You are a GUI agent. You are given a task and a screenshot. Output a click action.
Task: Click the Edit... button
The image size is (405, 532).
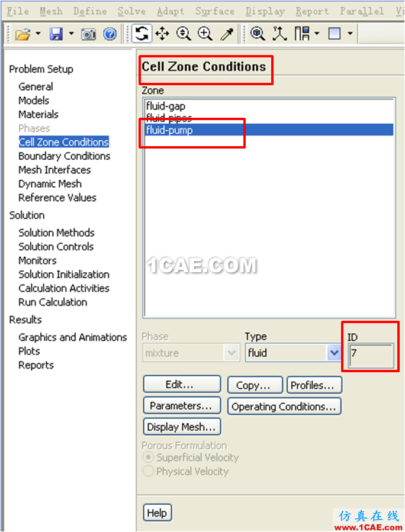pos(182,385)
